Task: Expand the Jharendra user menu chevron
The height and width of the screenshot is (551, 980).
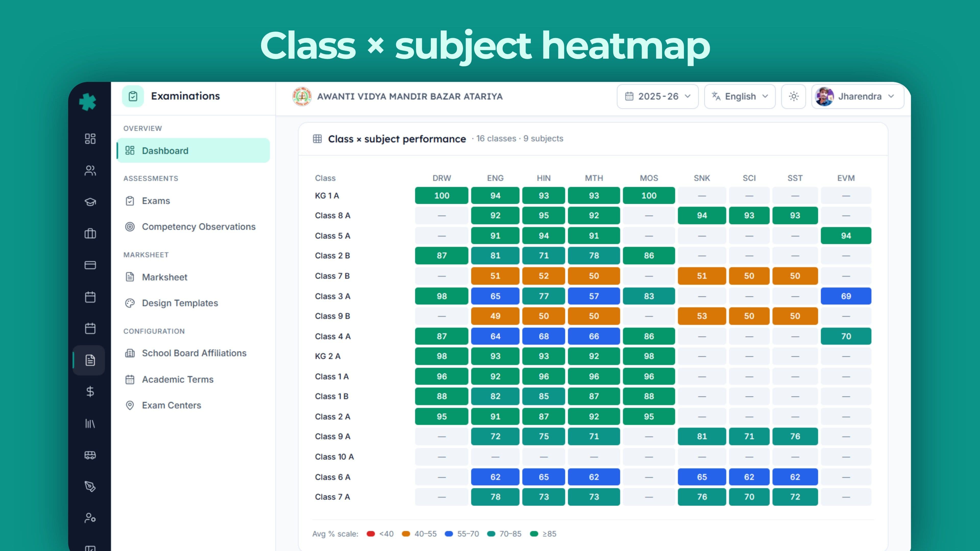Action: tap(891, 96)
